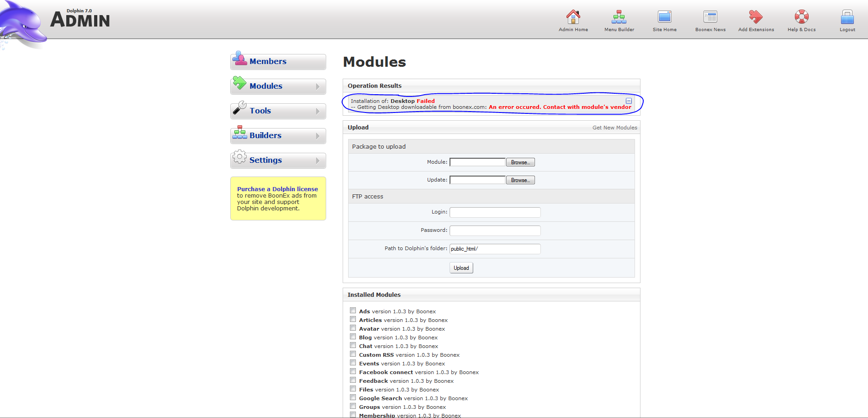868x418 pixels.
Task: Open Menu Builder from top toolbar
Action: pyautogui.click(x=619, y=17)
